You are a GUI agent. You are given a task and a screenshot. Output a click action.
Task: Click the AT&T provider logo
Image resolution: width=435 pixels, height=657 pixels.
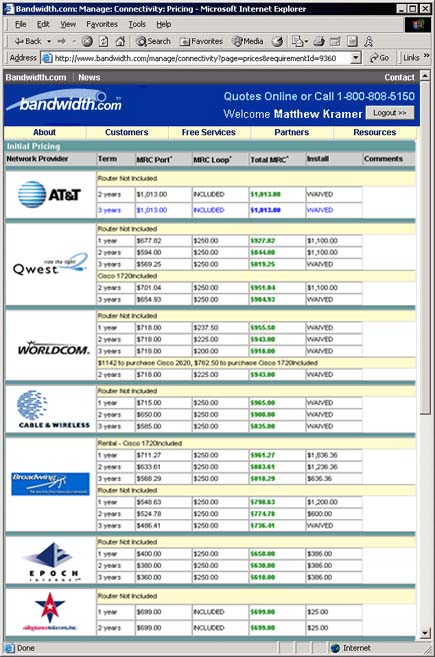tap(49, 194)
